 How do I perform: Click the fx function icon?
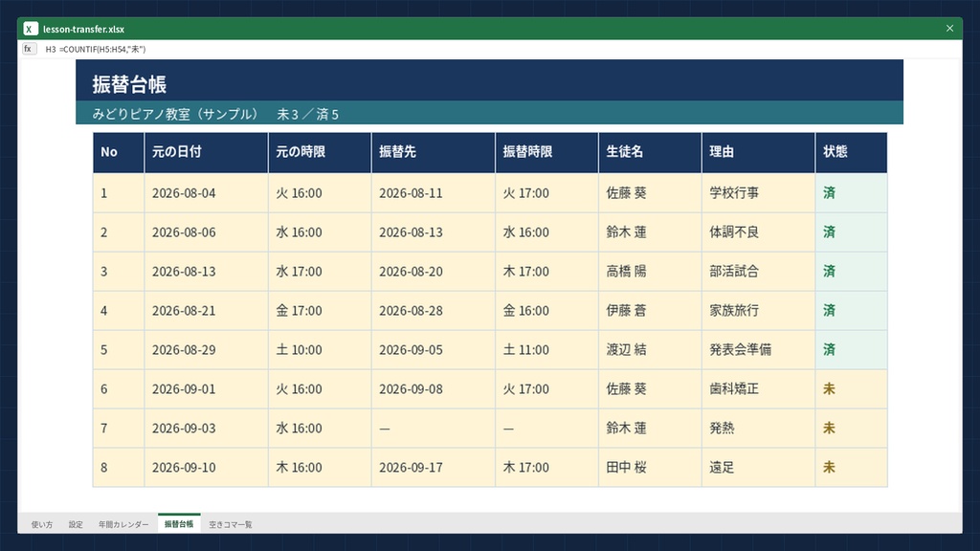tap(29, 49)
